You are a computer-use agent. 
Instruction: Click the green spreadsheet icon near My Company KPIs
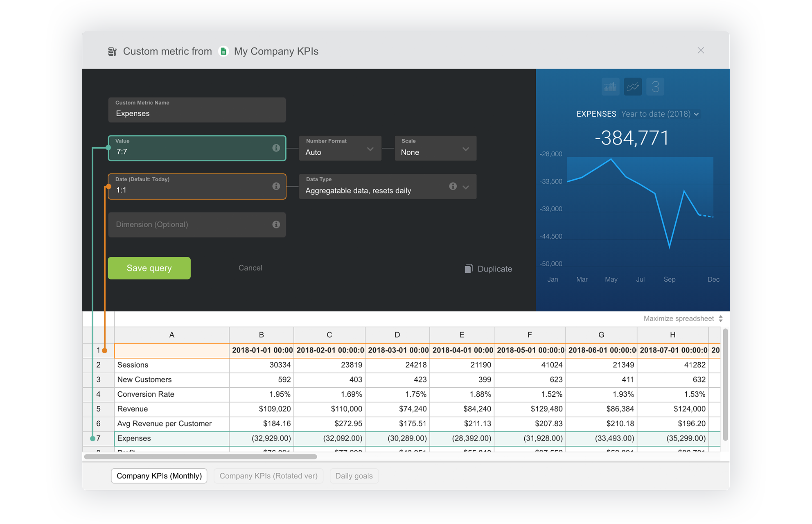coord(223,51)
